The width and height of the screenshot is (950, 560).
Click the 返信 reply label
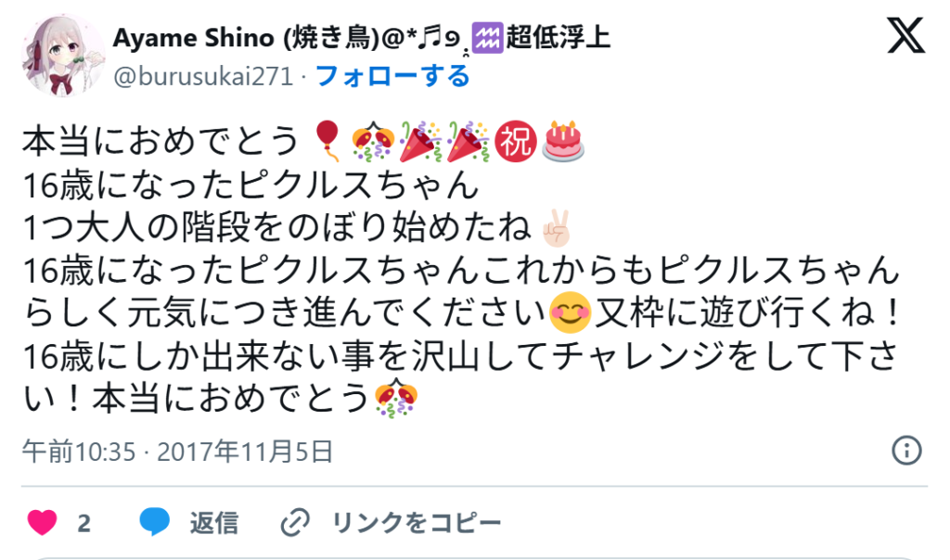pos(214,523)
